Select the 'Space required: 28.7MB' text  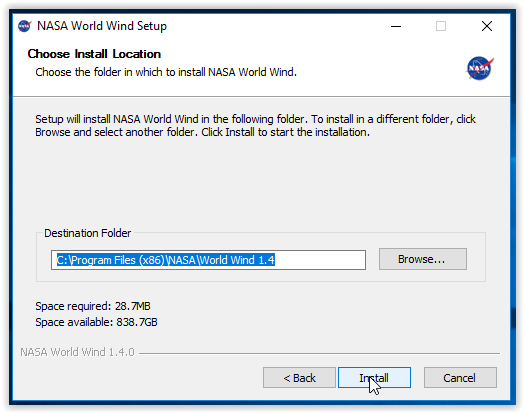[x=93, y=306]
